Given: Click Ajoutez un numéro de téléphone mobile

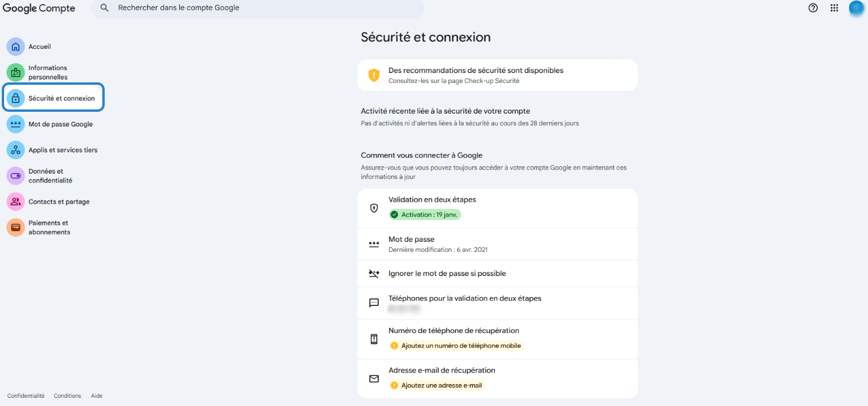Looking at the screenshot, I should tap(456, 346).
